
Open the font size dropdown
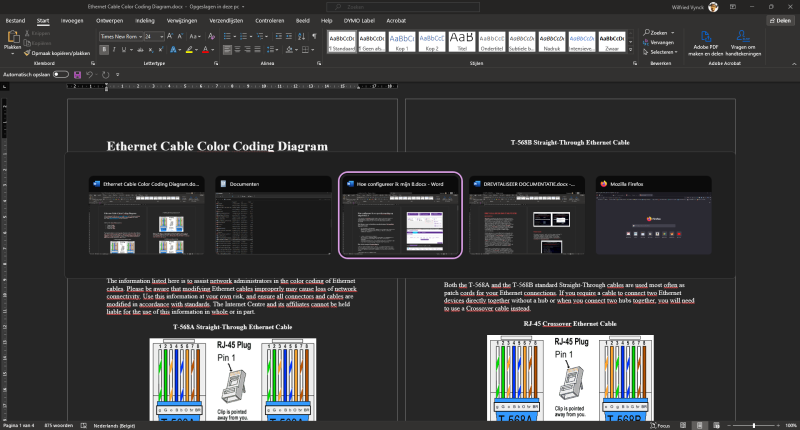(162, 36)
